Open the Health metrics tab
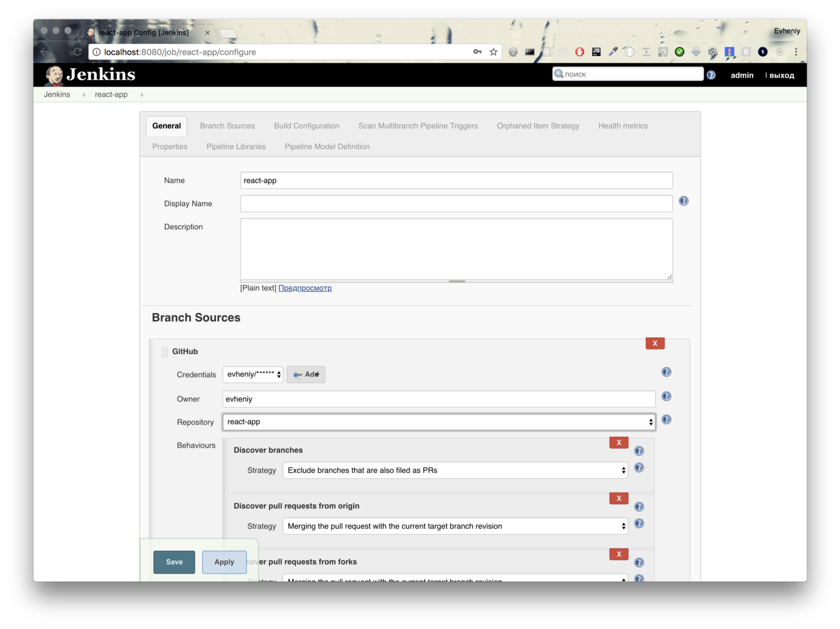The width and height of the screenshot is (840, 629). tap(623, 126)
